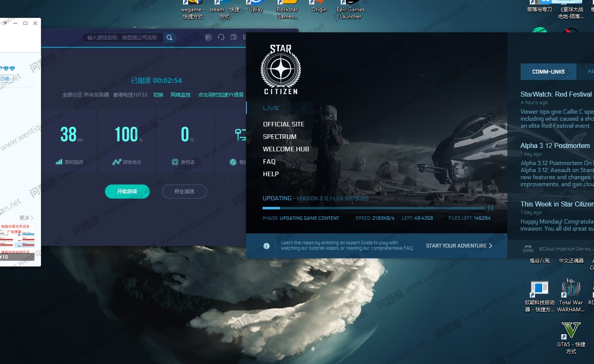Viewport: 594px width, 364px height.
Task: Click the 网络监控 network monitor link
Action: 180,95
